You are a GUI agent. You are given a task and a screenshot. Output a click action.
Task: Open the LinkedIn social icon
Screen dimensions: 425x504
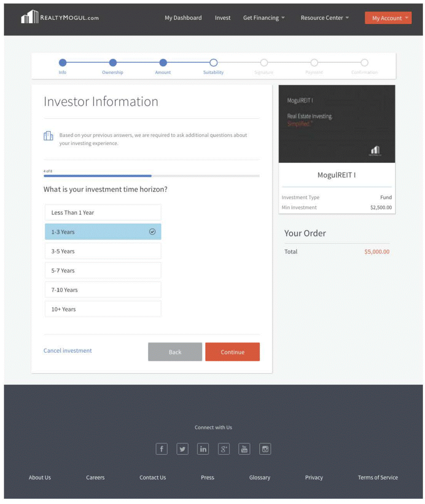tap(203, 449)
